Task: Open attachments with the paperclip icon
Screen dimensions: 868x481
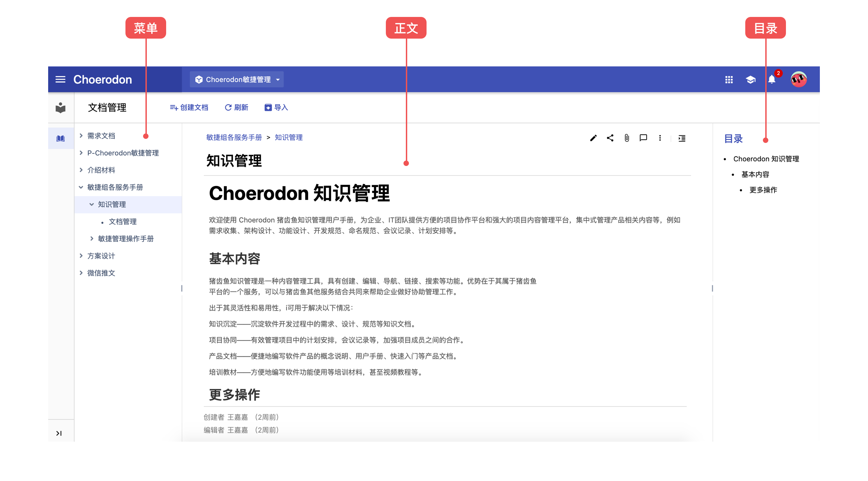Action: (627, 138)
